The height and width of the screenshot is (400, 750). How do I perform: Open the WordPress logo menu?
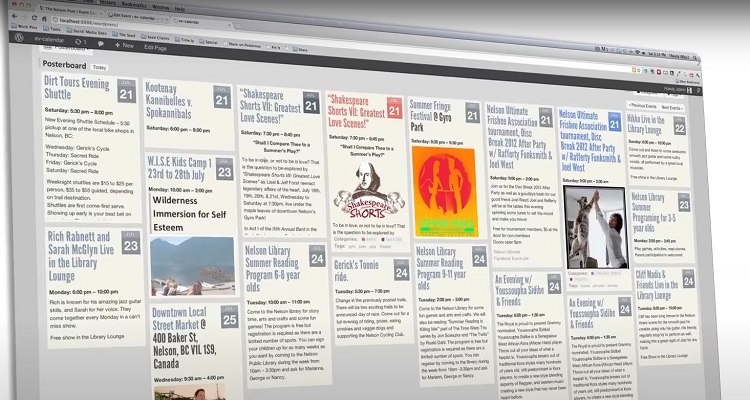19,37
